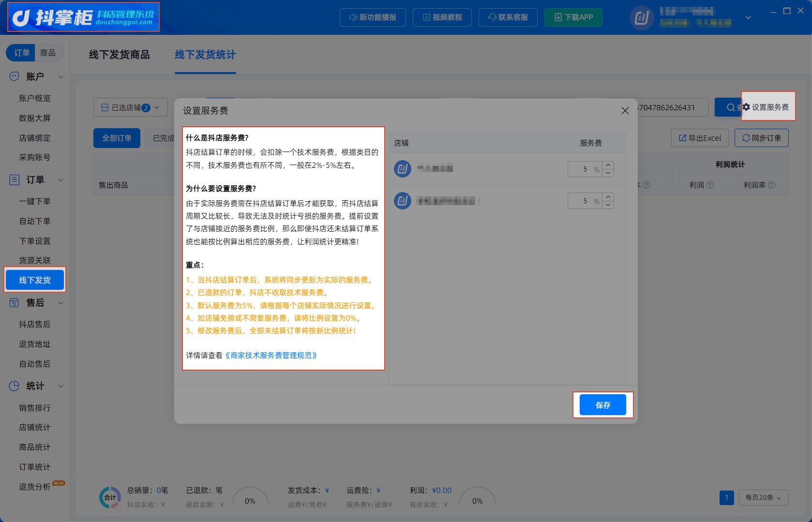The height and width of the screenshot is (522, 812).
Task: Switch to 线下发货商品 tab
Action: click(x=119, y=55)
